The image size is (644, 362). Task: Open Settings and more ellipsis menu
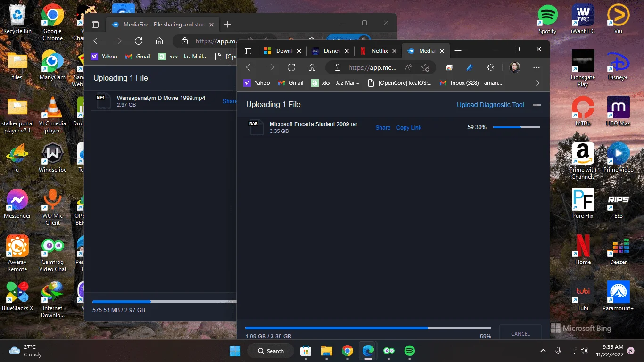tap(537, 67)
